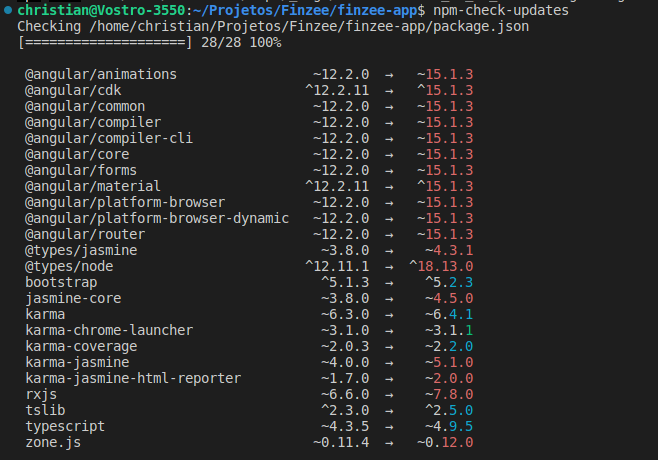658x460 pixels.
Task: Click the 28/28 100% progress bar
Action: 149,42
